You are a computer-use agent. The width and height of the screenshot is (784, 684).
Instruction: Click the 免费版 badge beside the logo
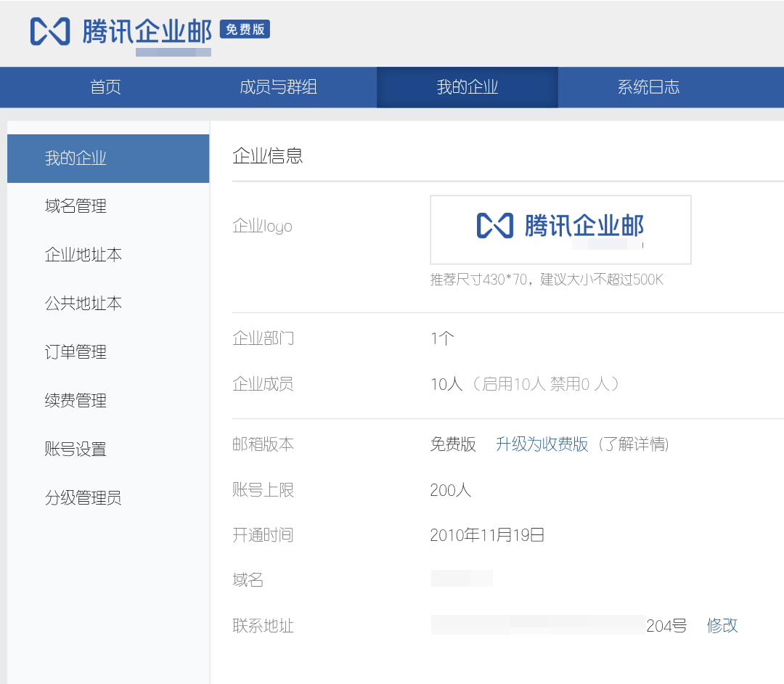(245, 29)
